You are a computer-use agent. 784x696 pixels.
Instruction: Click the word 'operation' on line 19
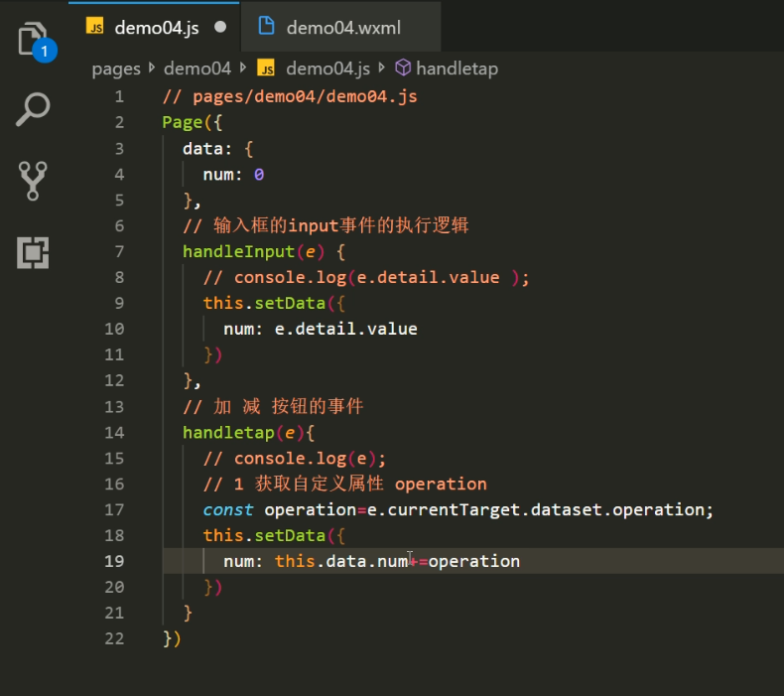(474, 561)
